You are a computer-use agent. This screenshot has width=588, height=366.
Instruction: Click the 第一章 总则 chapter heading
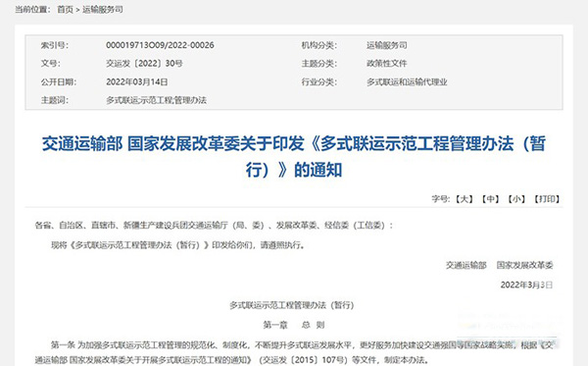(294, 325)
